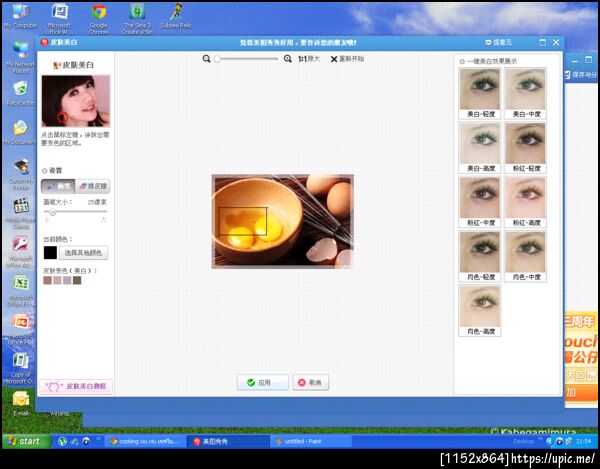Image resolution: width=600 pixels, height=469 pixels.
Task: Select the 美白-中度 effect thumbnail
Action: 525,94
